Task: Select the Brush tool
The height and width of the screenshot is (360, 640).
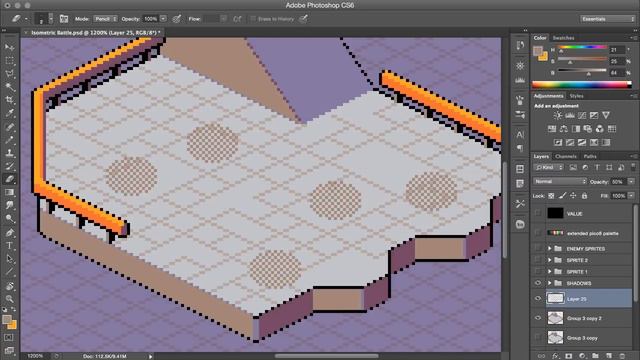Action: coord(9,140)
